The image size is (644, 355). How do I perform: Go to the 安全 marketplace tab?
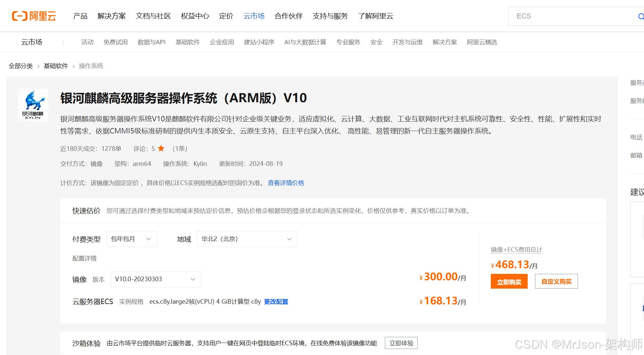(x=376, y=42)
